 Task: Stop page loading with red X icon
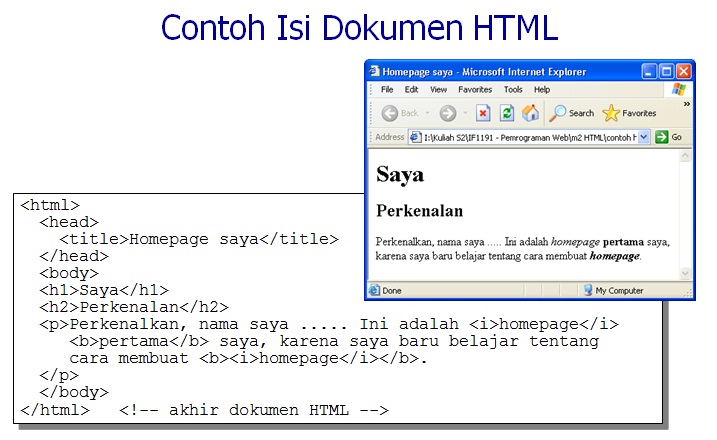[483, 113]
